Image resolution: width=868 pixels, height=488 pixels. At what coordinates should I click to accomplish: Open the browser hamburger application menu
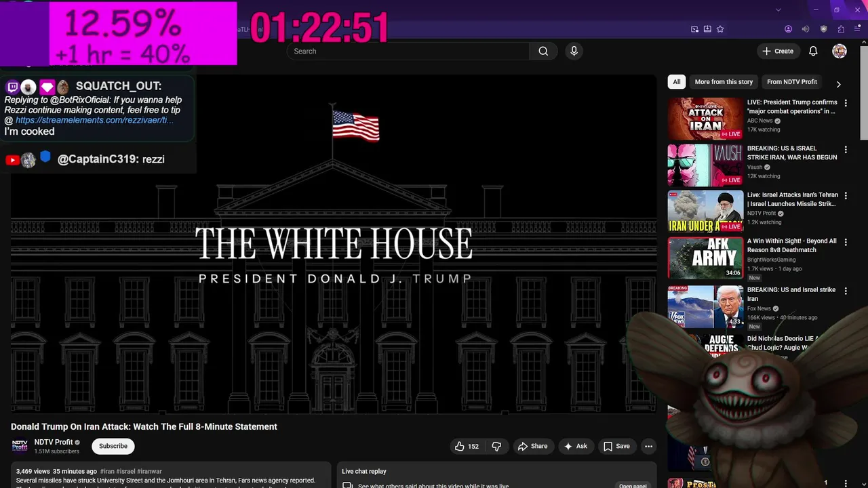tap(857, 29)
